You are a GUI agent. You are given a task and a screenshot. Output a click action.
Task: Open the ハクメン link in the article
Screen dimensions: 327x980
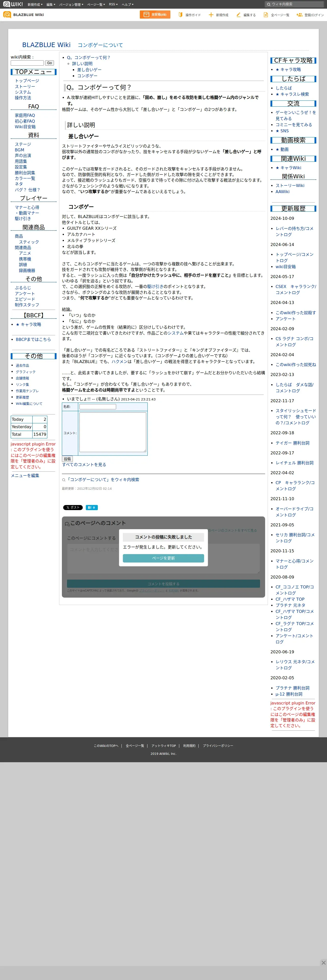click(119, 362)
